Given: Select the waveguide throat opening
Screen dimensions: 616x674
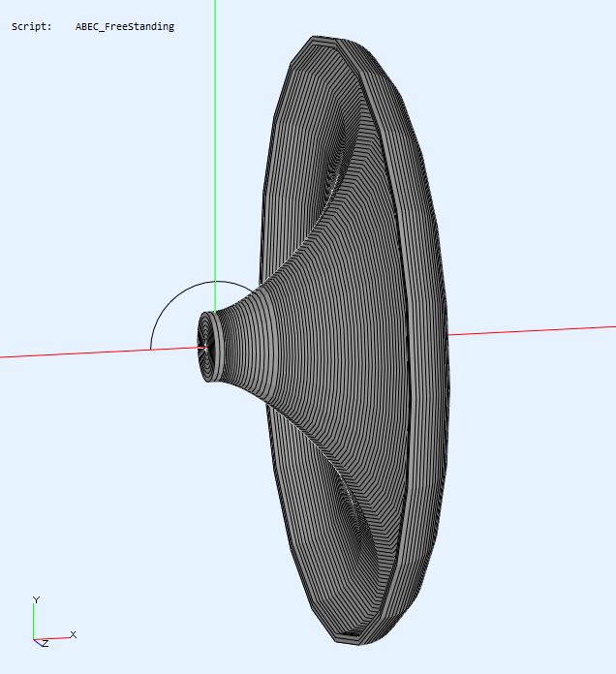Looking at the screenshot, I should click(x=205, y=348).
